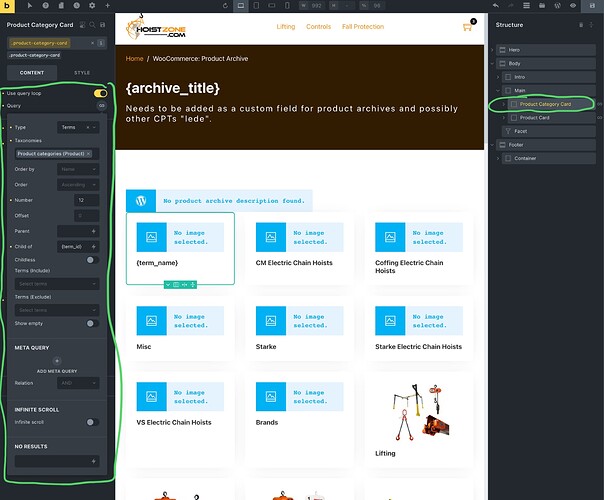Click the undo arrow icon
604x500 pixels.
pos(496,5)
